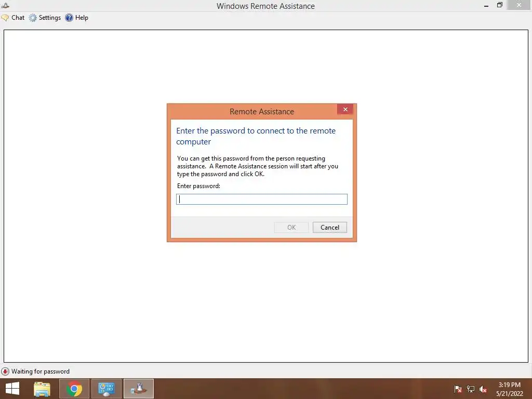This screenshot has height=399, width=532.
Task: Open Control Panel taskbar icon
Action: pos(106,389)
